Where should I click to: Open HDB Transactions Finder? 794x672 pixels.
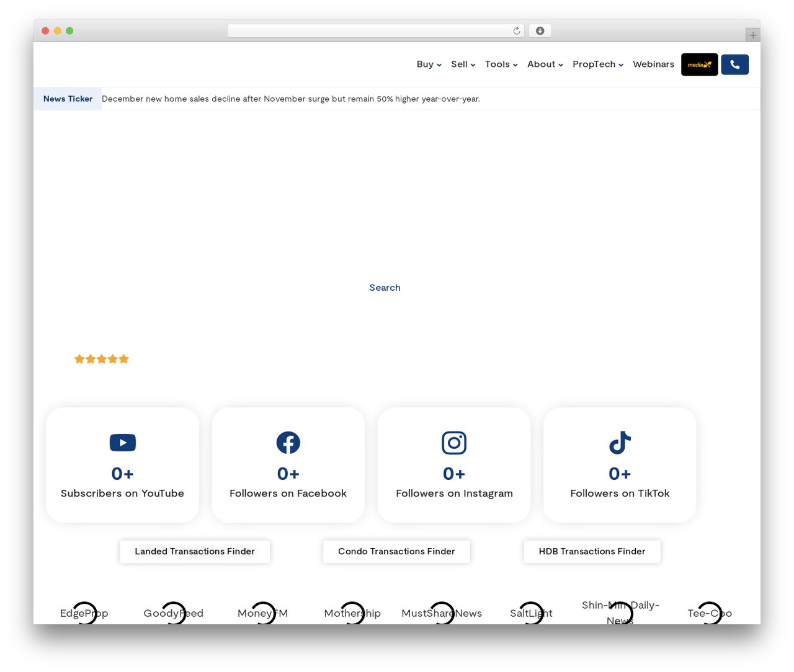[x=592, y=552]
